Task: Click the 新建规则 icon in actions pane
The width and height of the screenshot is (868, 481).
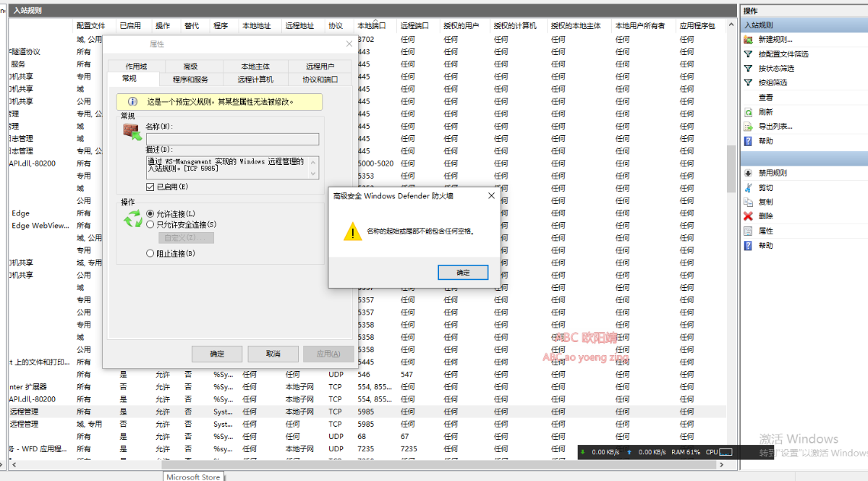Action: 748,40
